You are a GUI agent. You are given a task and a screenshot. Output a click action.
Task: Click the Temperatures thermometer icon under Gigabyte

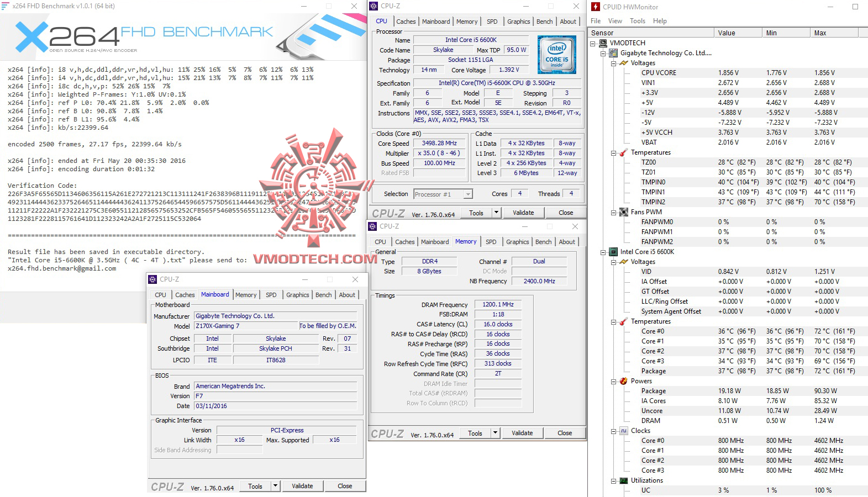click(x=624, y=152)
